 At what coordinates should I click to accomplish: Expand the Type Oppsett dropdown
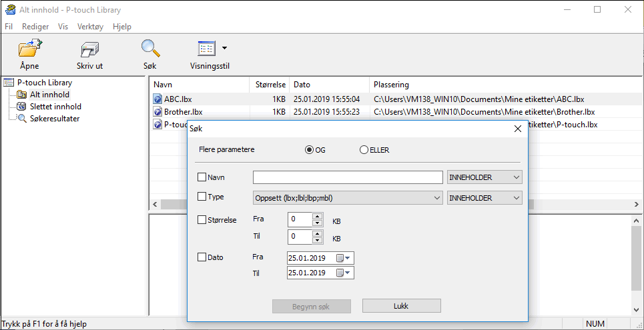348,198
